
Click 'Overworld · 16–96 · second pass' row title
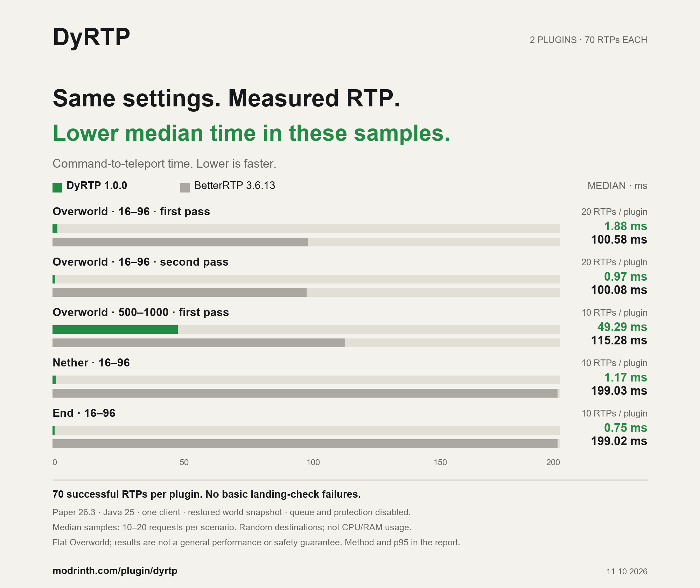coord(140,262)
